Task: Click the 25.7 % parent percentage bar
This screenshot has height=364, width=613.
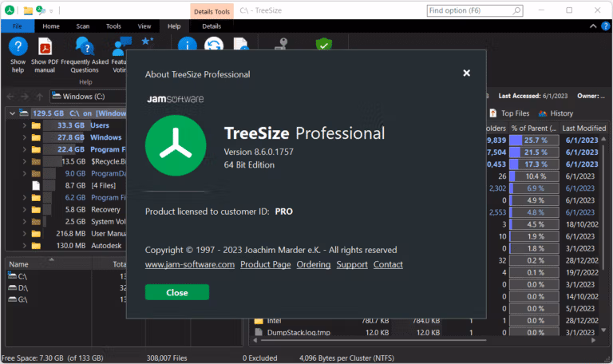Action: tap(534, 140)
